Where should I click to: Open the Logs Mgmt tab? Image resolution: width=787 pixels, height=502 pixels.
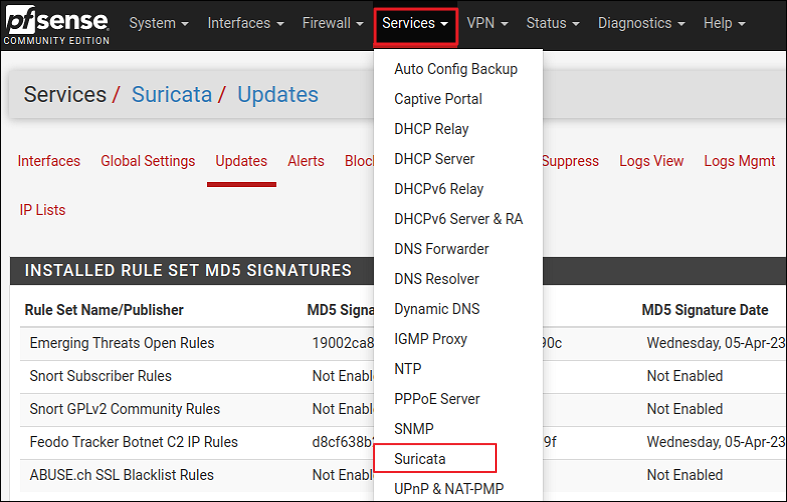739,161
